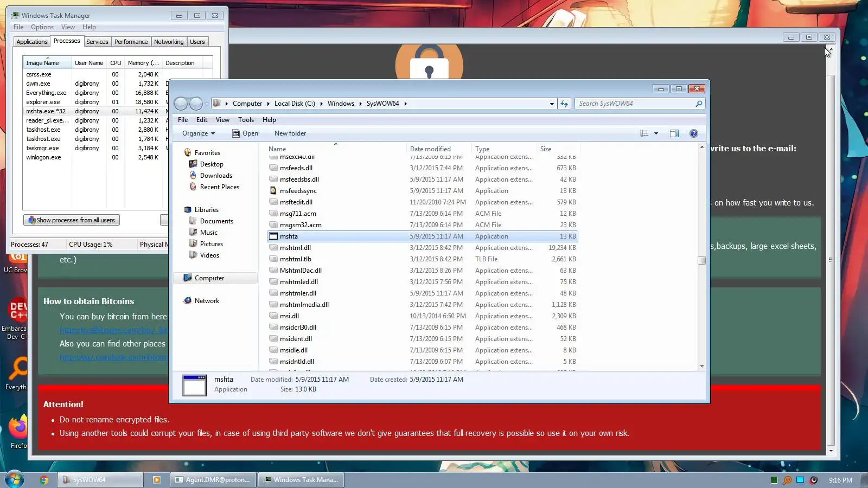Click the media player icon in the taskbar

tap(157, 480)
